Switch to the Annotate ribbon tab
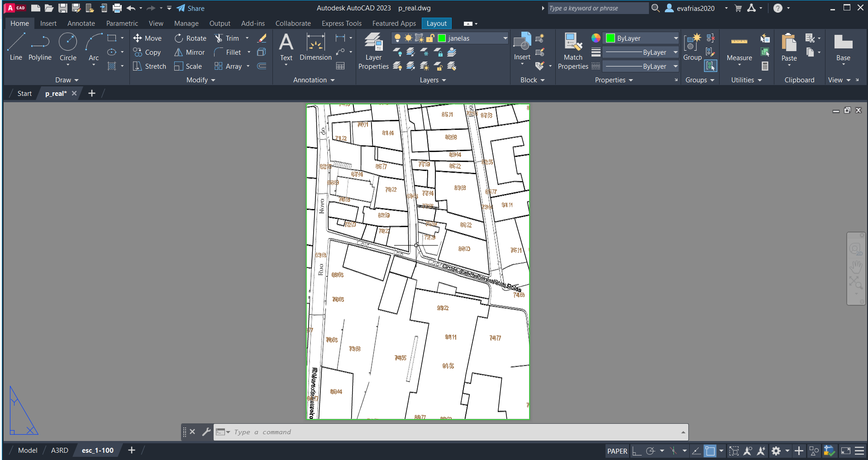The width and height of the screenshot is (868, 460). 81,24
